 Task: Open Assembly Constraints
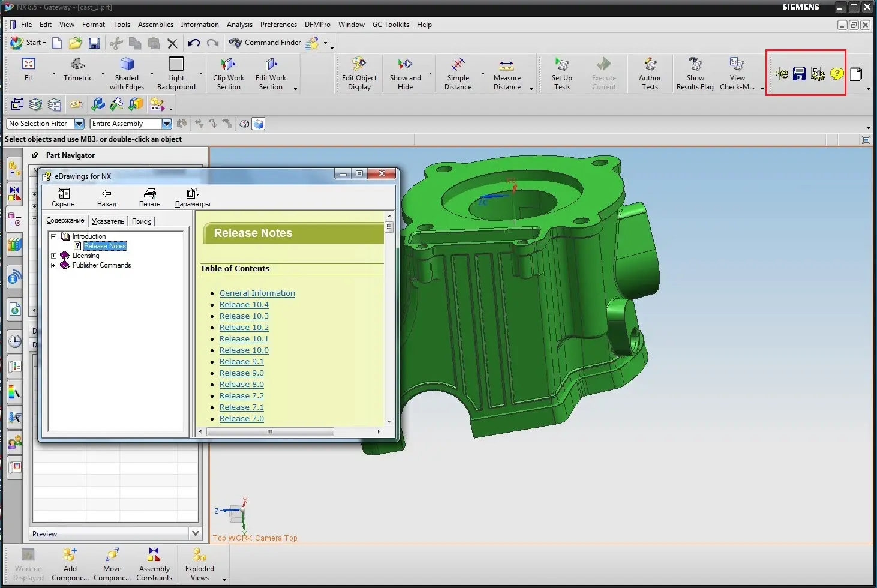coord(154,564)
